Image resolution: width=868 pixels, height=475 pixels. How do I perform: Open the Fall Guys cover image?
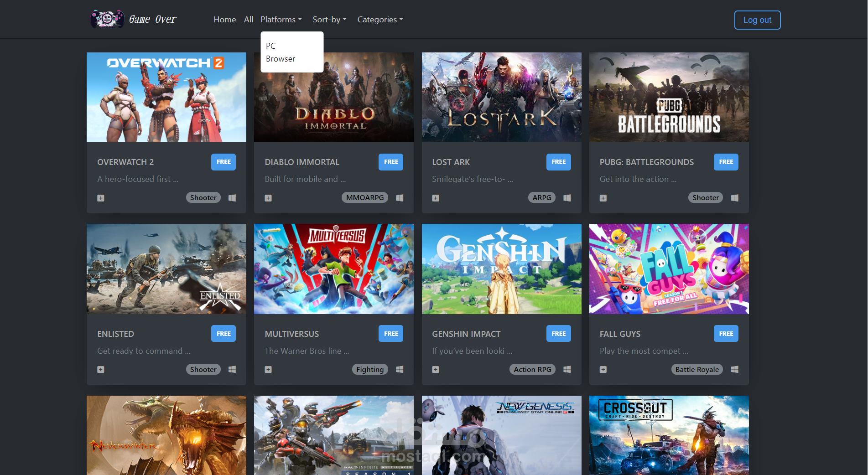click(x=669, y=269)
